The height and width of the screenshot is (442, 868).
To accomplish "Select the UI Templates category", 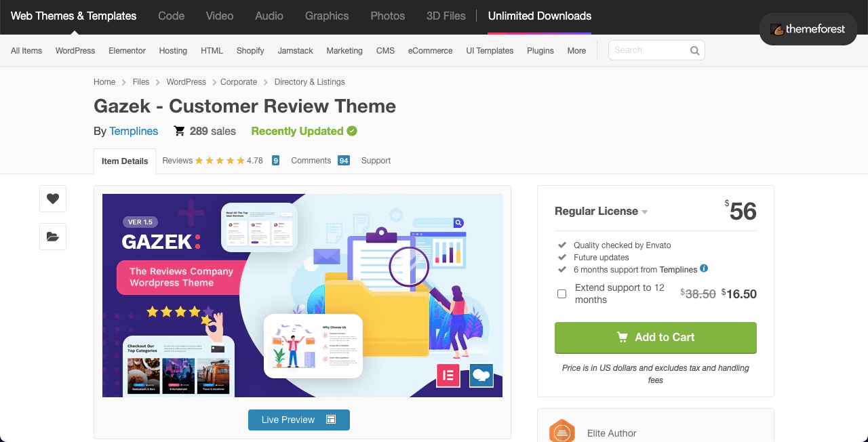I will point(490,51).
